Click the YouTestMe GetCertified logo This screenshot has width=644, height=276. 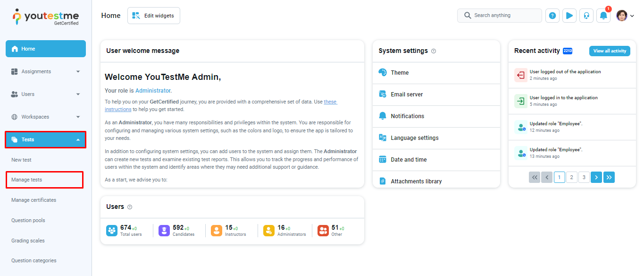[x=46, y=17]
